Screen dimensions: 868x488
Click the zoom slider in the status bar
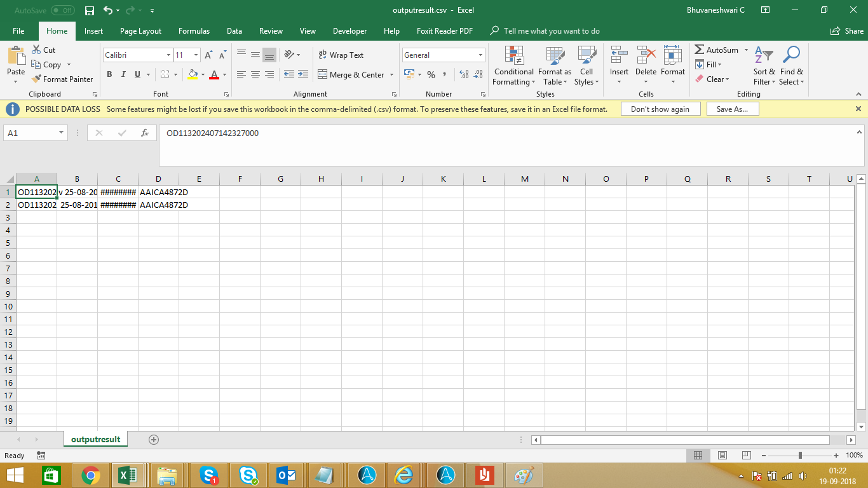pos(800,455)
